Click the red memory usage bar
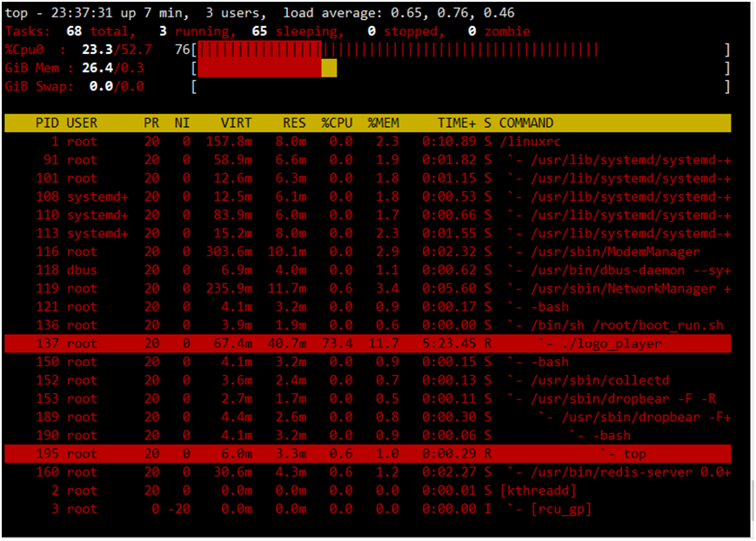Viewport: 756px width, 541px height. (x=260, y=68)
